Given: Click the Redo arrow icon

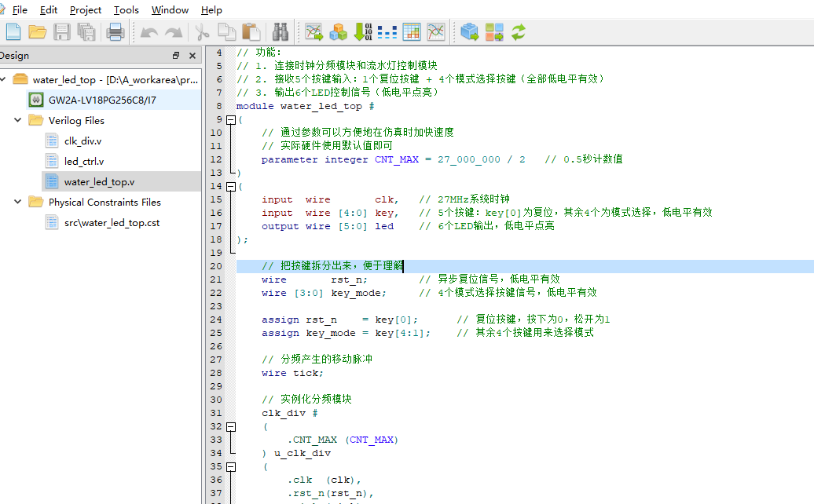Looking at the screenshot, I should [x=174, y=33].
